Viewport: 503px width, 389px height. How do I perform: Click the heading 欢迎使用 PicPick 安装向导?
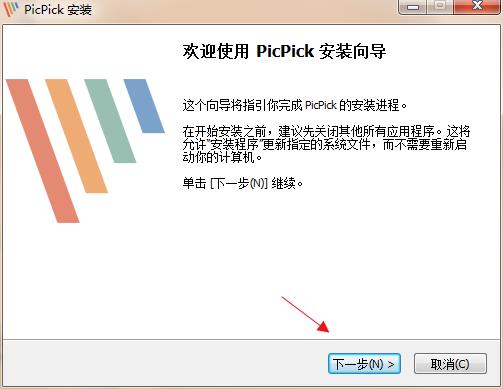[x=284, y=51]
